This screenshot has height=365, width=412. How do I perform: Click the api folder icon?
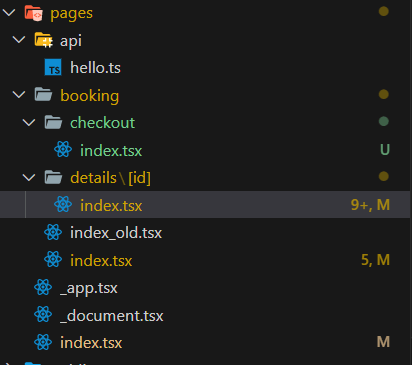click(44, 40)
